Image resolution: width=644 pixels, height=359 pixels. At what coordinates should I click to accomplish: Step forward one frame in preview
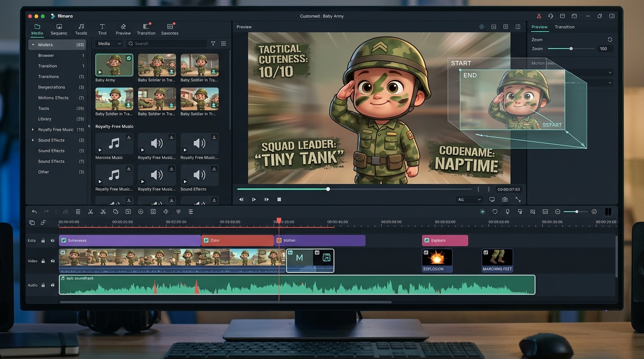pos(267,200)
